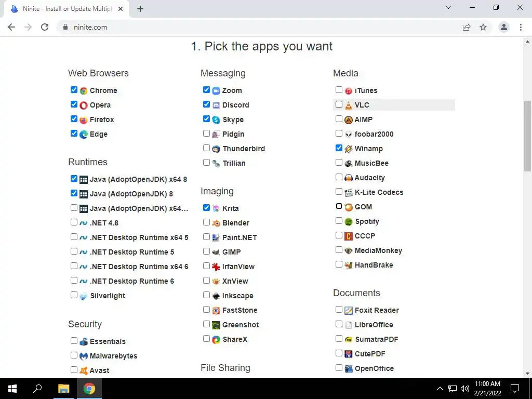The image size is (532, 399).
Task: Click the volume speaker tray icon
Action: pos(465,389)
